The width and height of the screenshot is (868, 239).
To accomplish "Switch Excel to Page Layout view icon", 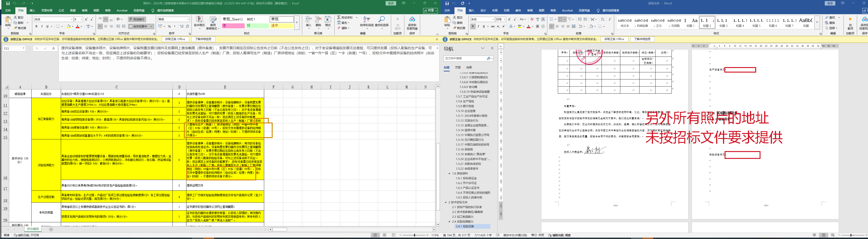I will [x=384, y=235].
